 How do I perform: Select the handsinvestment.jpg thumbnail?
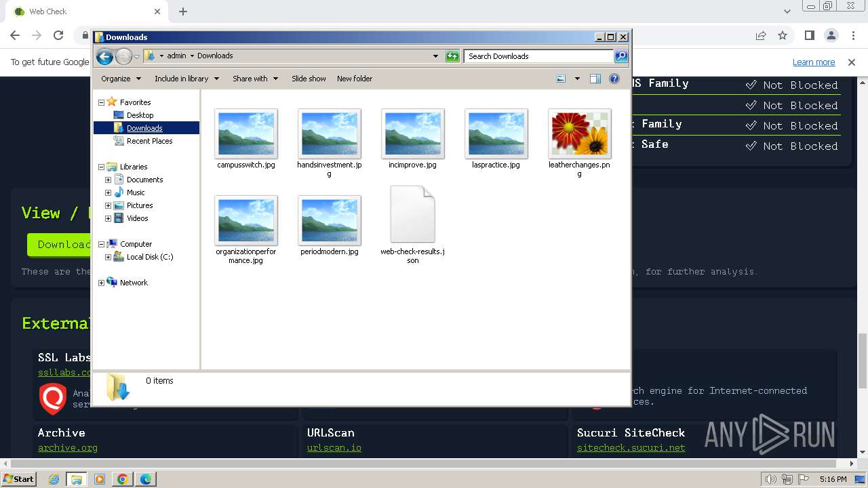point(330,134)
